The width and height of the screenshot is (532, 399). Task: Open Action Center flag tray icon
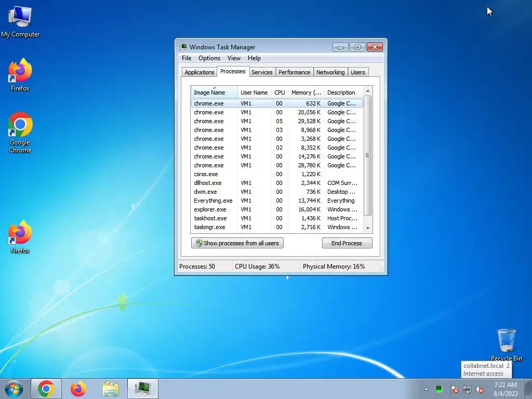tap(454, 389)
